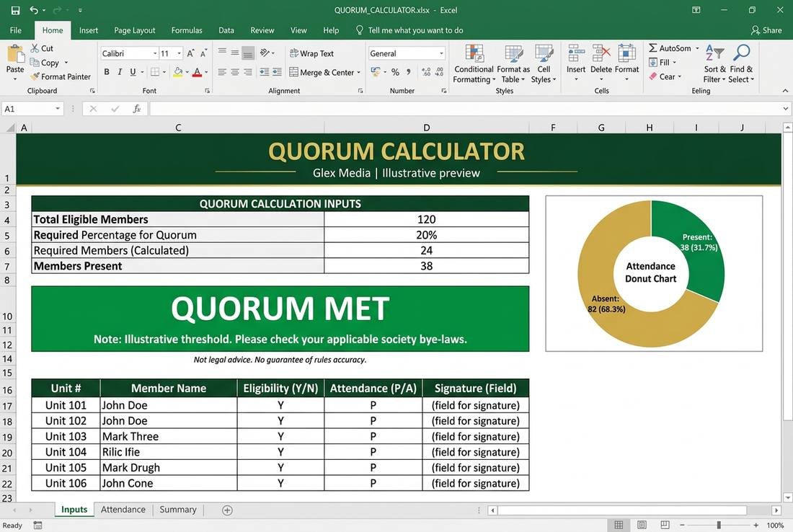Click the Copy icon
The height and width of the screenshot is (532, 793).
tap(35, 62)
